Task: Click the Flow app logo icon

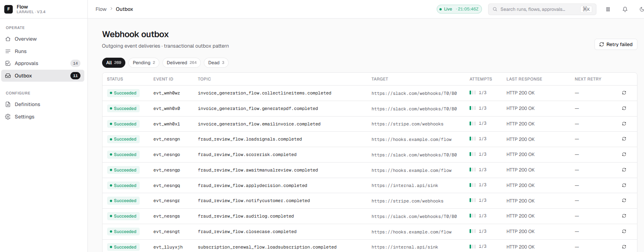Action: pos(9,9)
